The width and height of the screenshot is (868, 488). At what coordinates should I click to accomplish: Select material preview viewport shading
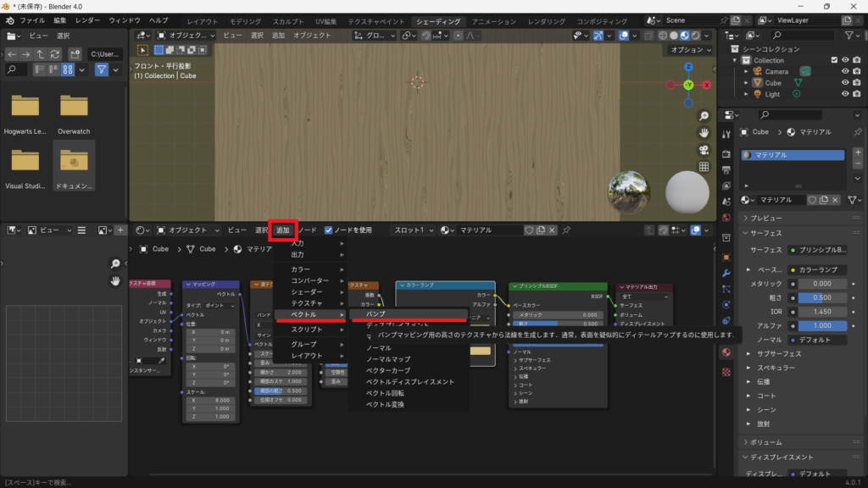pyautogui.click(x=685, y=36)
